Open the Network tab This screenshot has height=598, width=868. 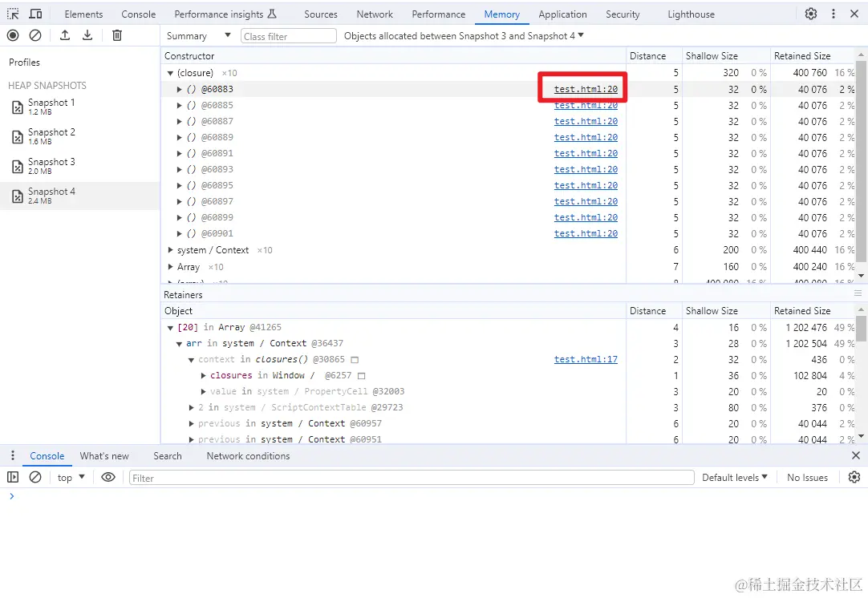click(x=375, y=14)
